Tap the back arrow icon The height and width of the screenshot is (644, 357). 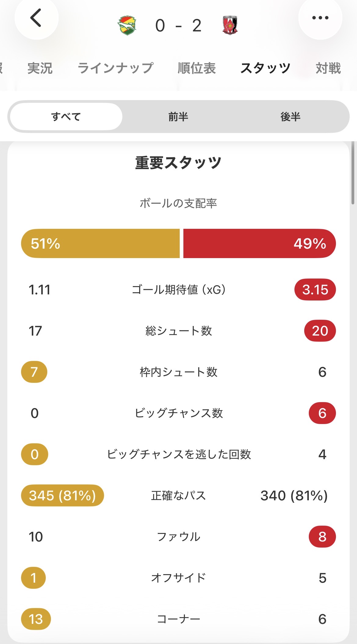pos(36,18)
